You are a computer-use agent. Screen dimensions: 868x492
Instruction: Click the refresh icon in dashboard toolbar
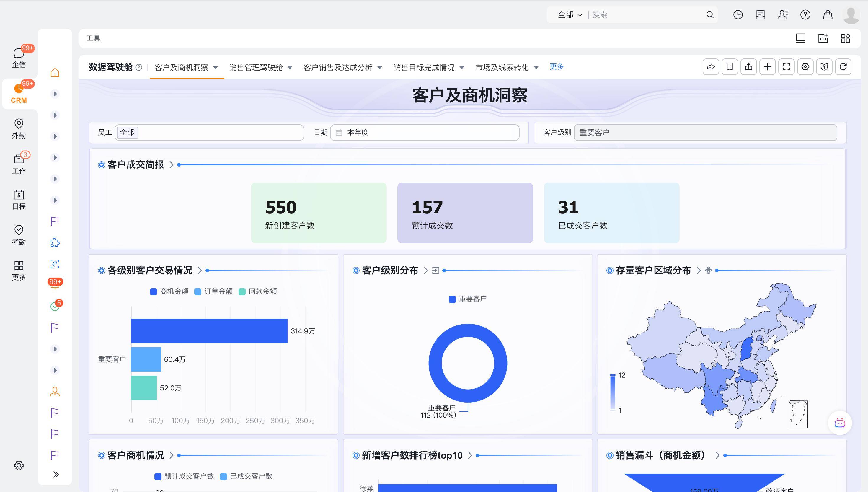[843, 66]
